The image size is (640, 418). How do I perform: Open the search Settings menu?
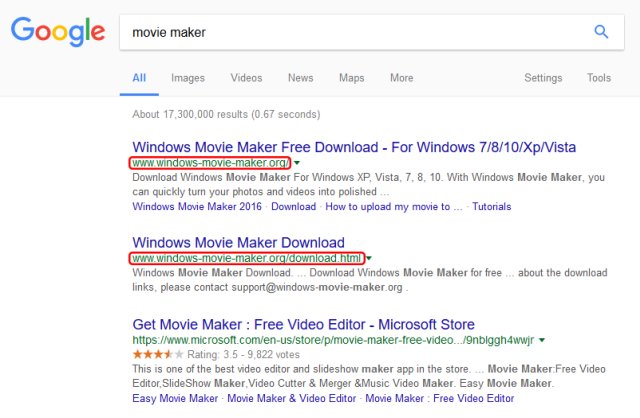[543, 78]
